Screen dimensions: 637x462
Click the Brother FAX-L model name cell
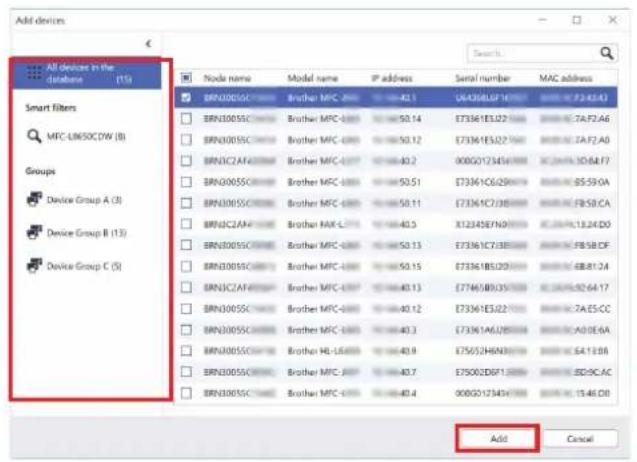pyautogui.click(x=323, y=224)
